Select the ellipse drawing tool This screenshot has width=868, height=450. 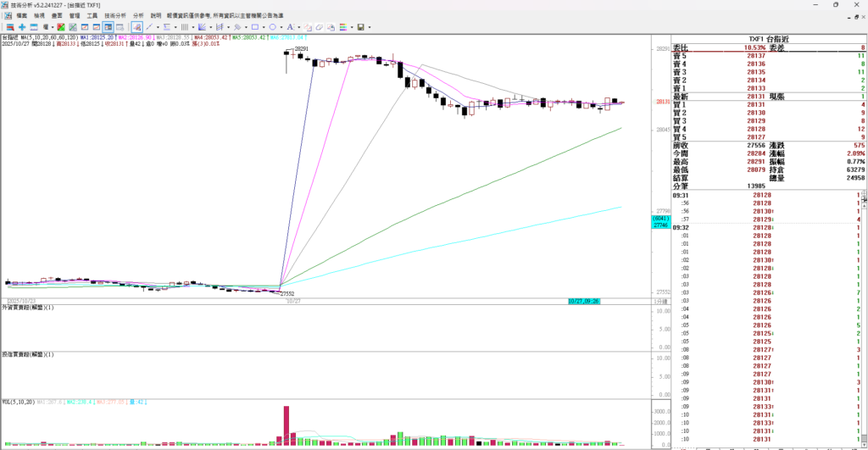(x=272, y=27)
